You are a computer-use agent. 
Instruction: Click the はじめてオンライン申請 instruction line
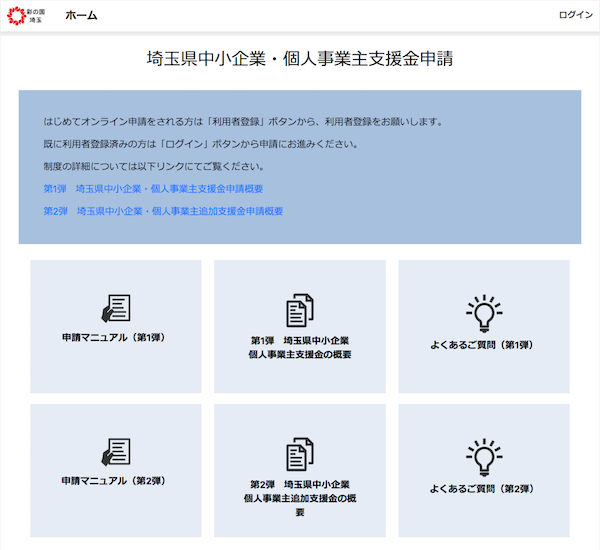(243, 121)
